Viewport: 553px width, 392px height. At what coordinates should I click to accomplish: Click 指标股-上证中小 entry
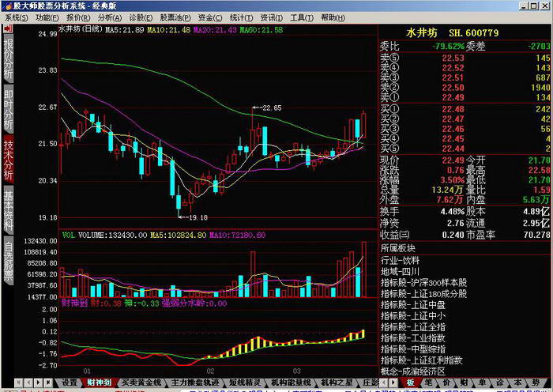pyautogui.click(x=413, y=316)
